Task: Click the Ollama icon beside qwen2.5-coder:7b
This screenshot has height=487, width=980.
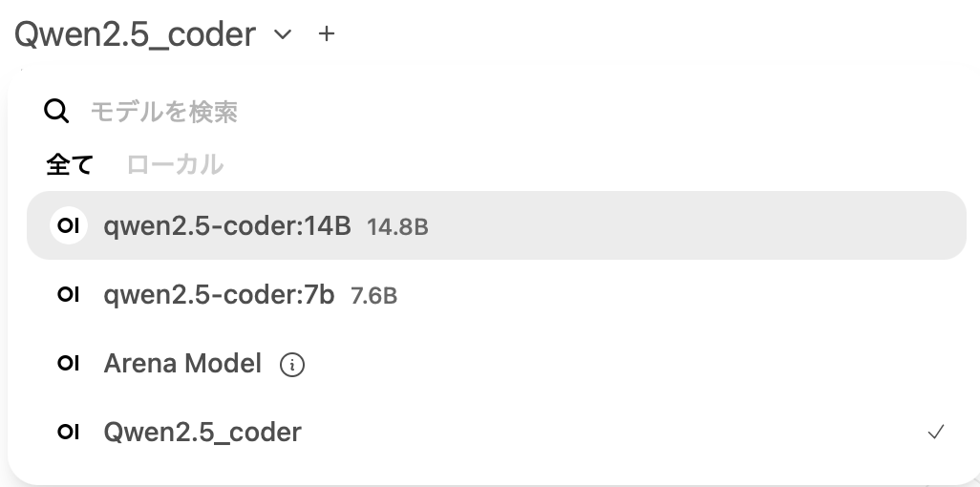Action: [x=69, y=295]
